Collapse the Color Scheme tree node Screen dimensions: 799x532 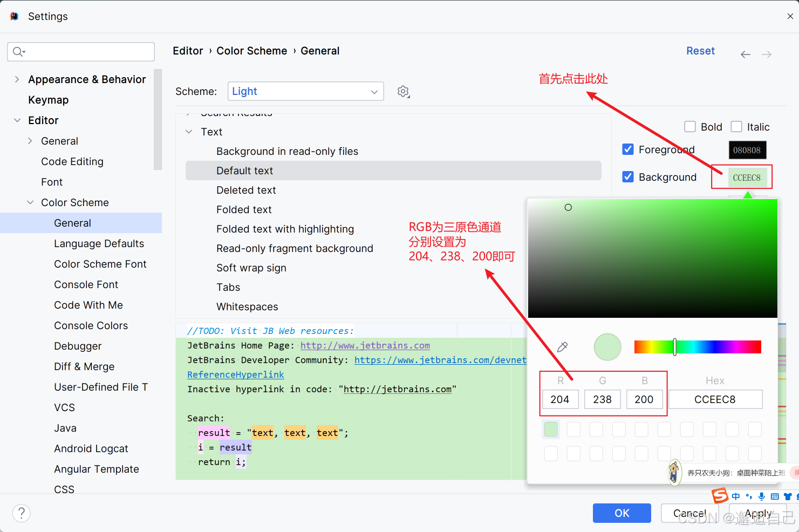(x=30, y=202)
